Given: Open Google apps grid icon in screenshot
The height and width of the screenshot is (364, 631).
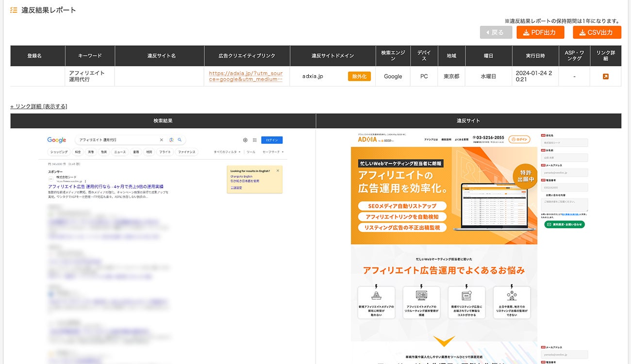Looking at the screenshot, I should point(254,140).
